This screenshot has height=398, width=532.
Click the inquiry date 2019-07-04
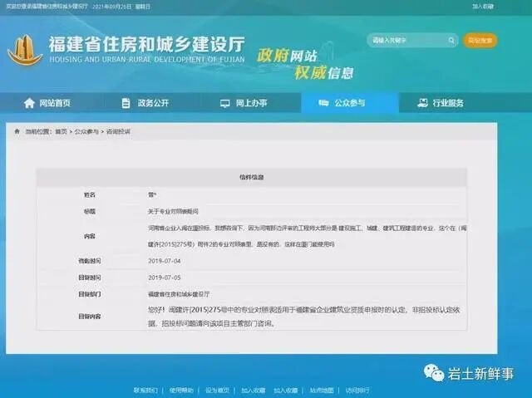pos(165,261)
